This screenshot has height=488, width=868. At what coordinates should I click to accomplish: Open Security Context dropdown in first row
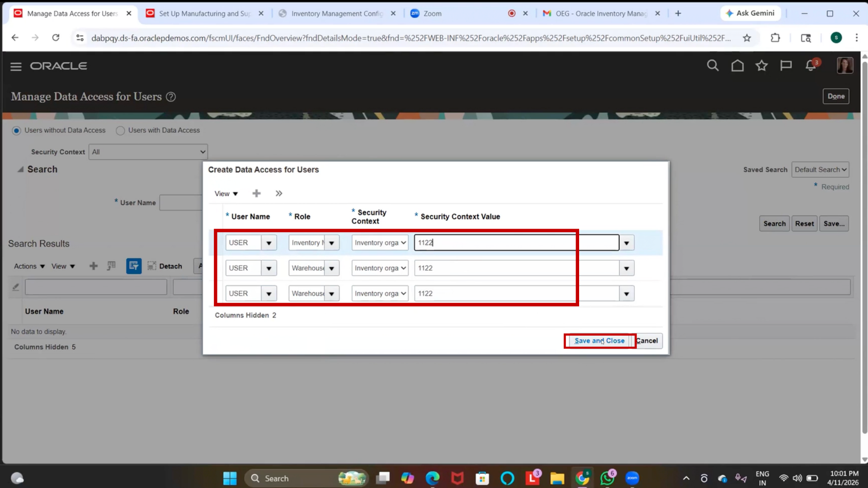[380, 243]
